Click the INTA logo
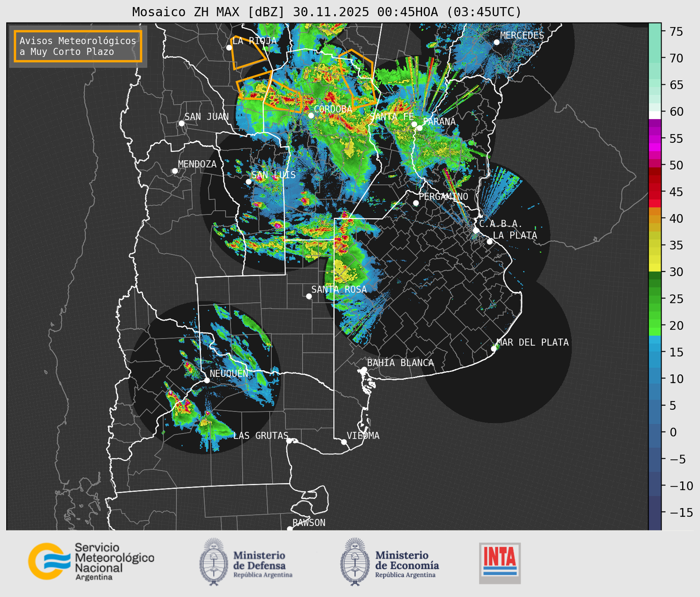Screen dimensions: 700x597 [x=500, y=563]
